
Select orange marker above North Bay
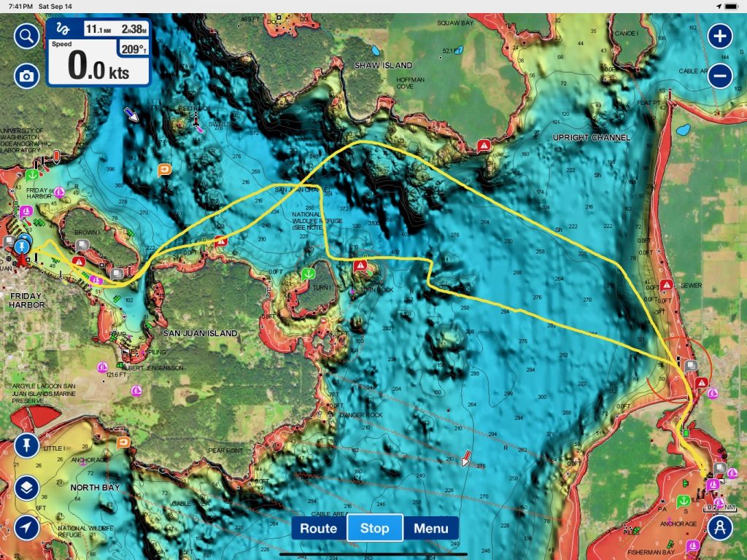point(123,442)
